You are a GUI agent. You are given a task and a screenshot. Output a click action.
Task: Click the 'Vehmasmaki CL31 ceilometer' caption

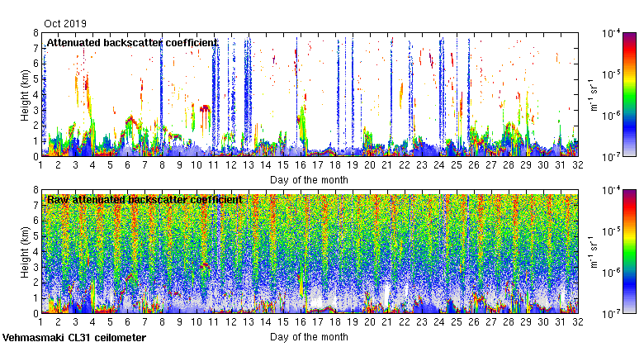tap(74, 338)
